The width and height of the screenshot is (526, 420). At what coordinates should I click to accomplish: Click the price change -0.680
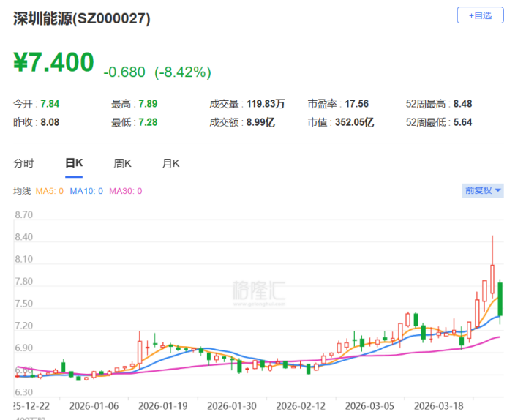click(x=124, y=72)
